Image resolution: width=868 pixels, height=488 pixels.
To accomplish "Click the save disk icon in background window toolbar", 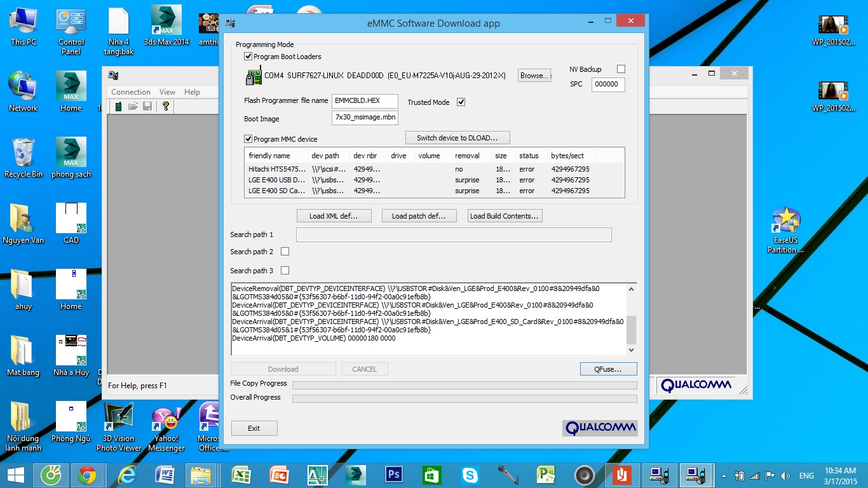I will point(147,107).
